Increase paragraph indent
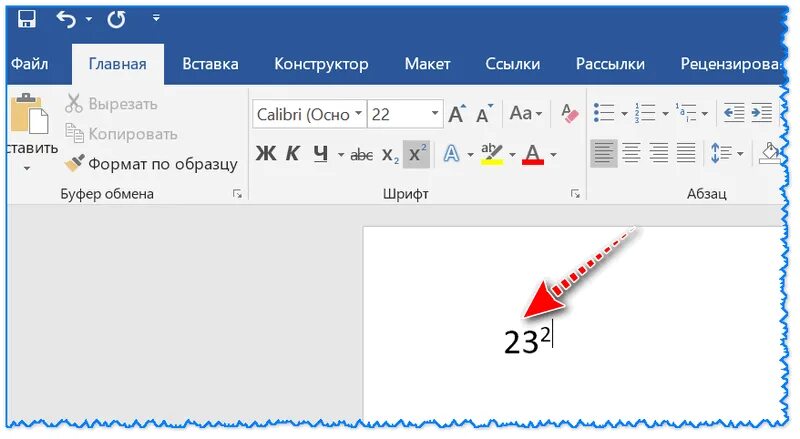800x439 pixels. 762,113
